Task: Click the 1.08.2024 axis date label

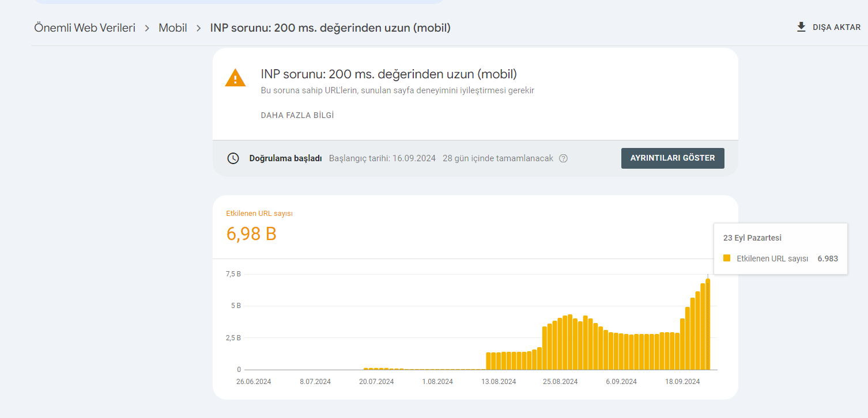Action: tap(437, 382)
